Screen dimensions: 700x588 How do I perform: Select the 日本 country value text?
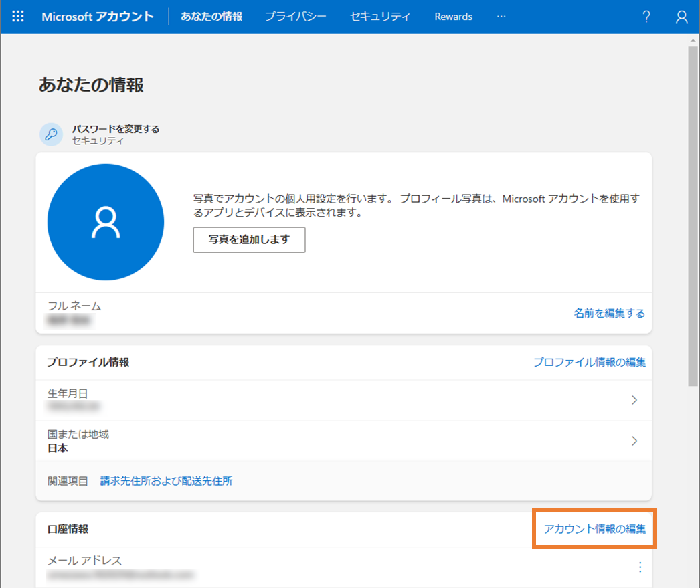point(58,448)
